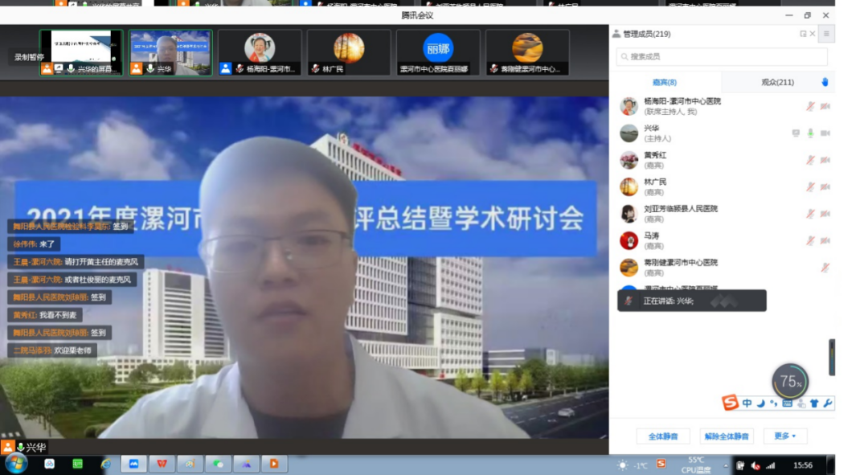Screen dimensions: 868x475
Task: Select 刘亚芳's avatar in member list
Action: coord(628,214)
